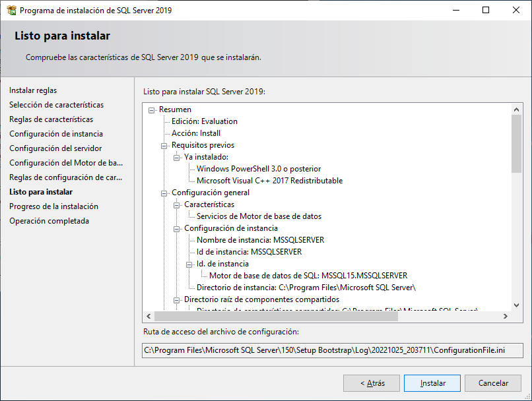Click the Cancelar button
Viewport: 532px width, 401px height.
[492, 383]
